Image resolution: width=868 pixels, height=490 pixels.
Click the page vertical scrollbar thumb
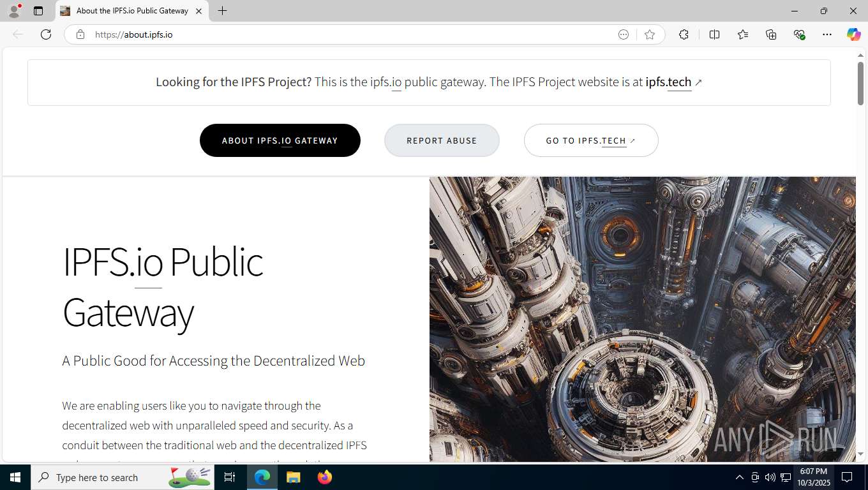(x=860, y=83)
